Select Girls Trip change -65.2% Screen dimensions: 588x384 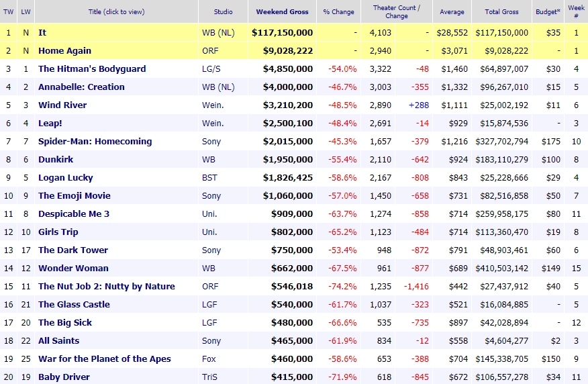tap(342, 232)
